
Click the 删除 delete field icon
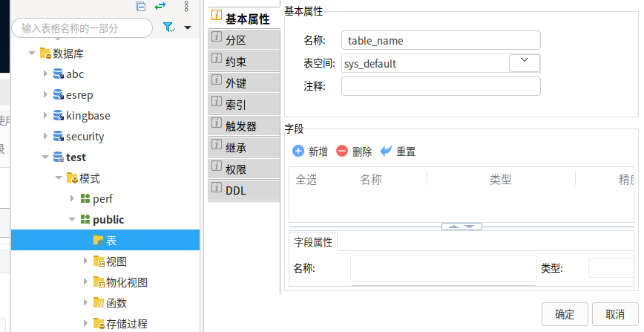click(x=342, y=151)
